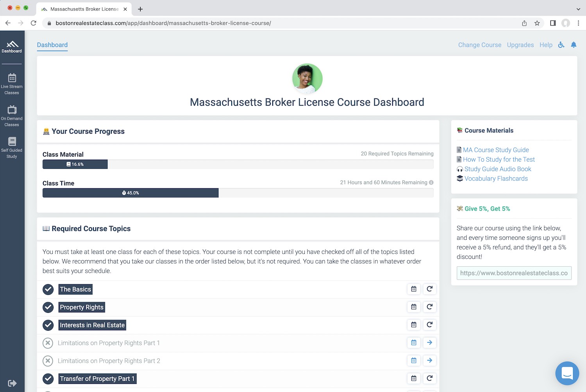This screenshot has height=392, width=586.
Task: Open the MA Course Study Guide link
Action: tap(495, 150)
